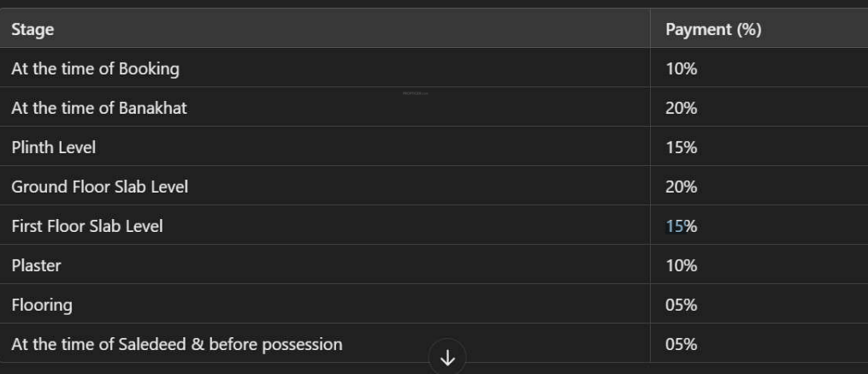Click the Flooring stage cell
This screenshot has height=374, width=868.
click(x=325, y=305)
